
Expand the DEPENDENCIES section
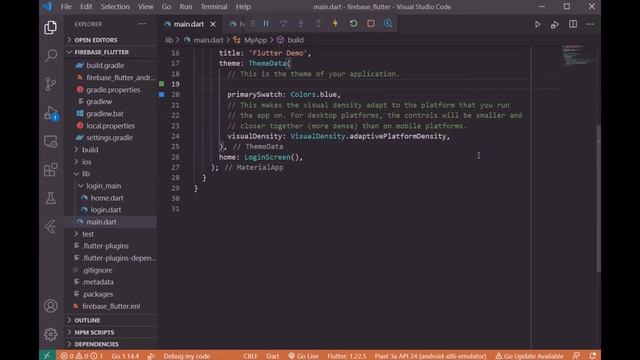click(x=110, y=344)
